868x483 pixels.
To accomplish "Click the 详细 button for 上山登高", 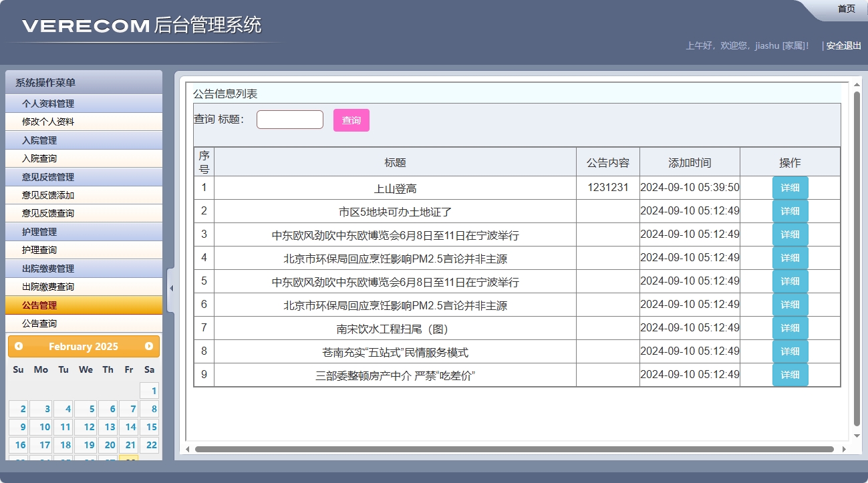I will (790, 188).
